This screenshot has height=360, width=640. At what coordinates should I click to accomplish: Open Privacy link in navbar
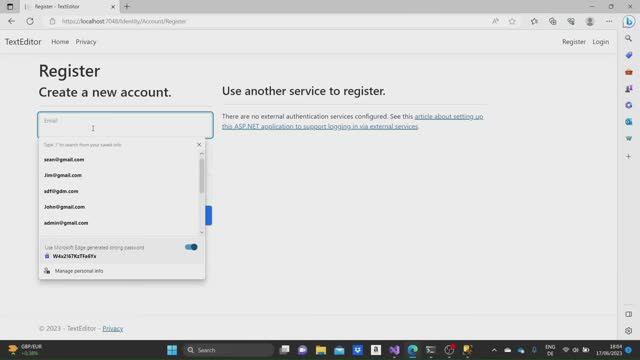[x=86, y=42]
